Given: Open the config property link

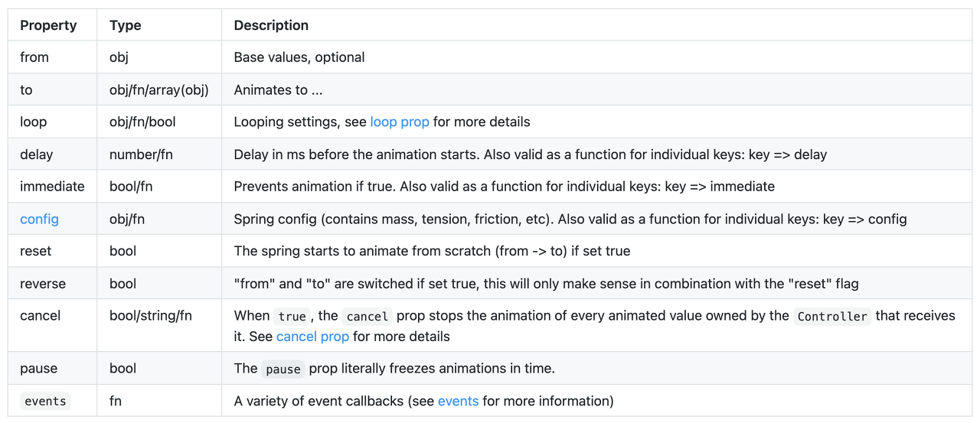Looking at the screenshot, I should click(x=39, y=219).
